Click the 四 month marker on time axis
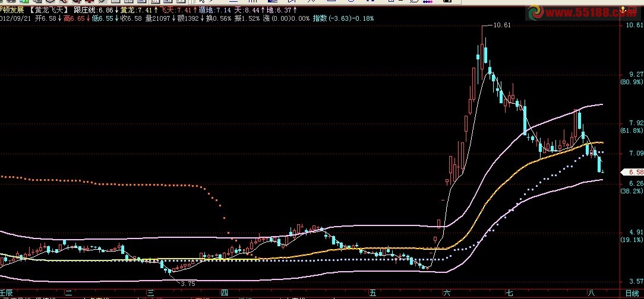Image resolution: width=644 pixels, height=299 pixels. tap(224, 293)
